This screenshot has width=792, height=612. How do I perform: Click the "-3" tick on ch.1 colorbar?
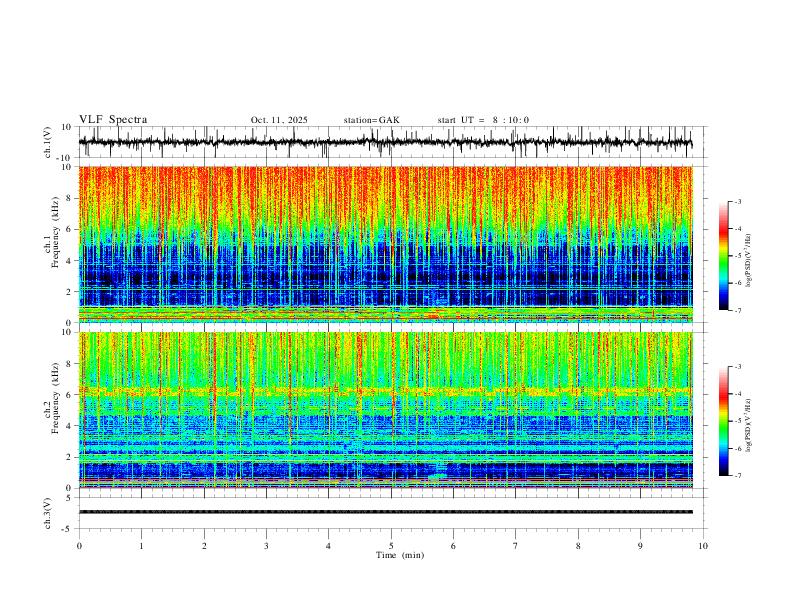click(x=738, y=201)
